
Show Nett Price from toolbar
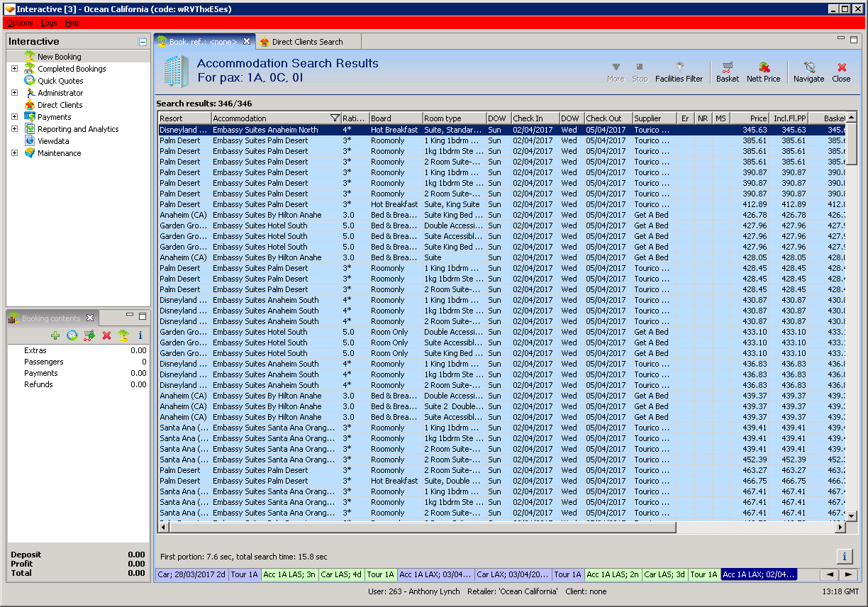(x=763, y=72)
